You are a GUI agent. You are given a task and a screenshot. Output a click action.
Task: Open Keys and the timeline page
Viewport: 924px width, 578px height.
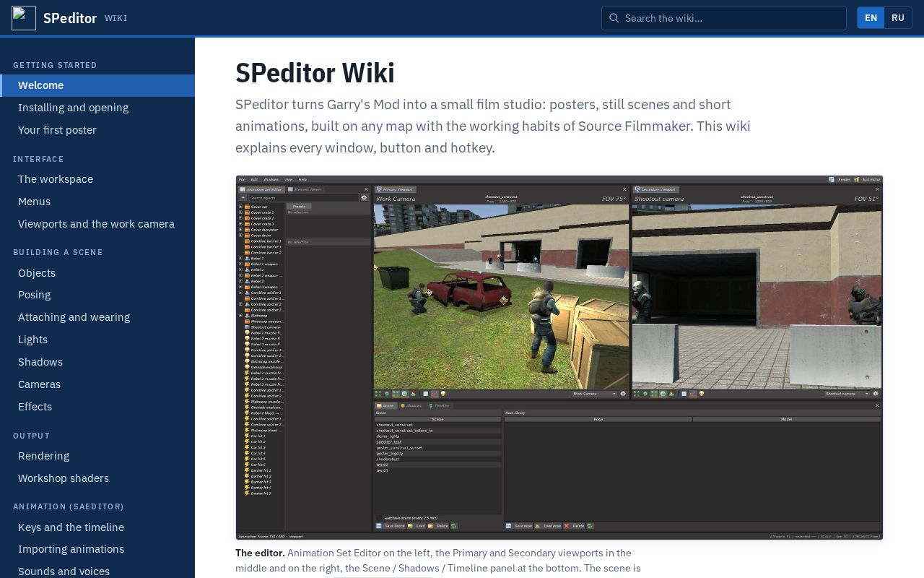click(97, 527)
